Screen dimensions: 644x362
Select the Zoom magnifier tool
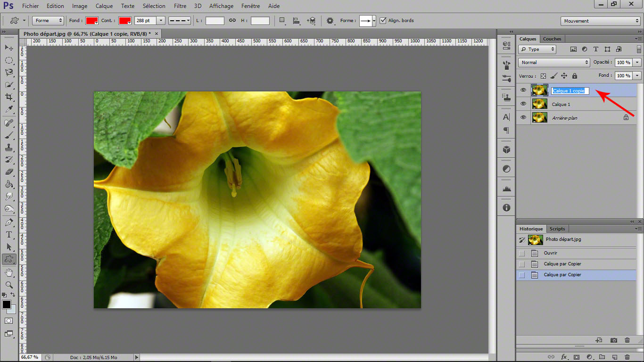(9, 285)
